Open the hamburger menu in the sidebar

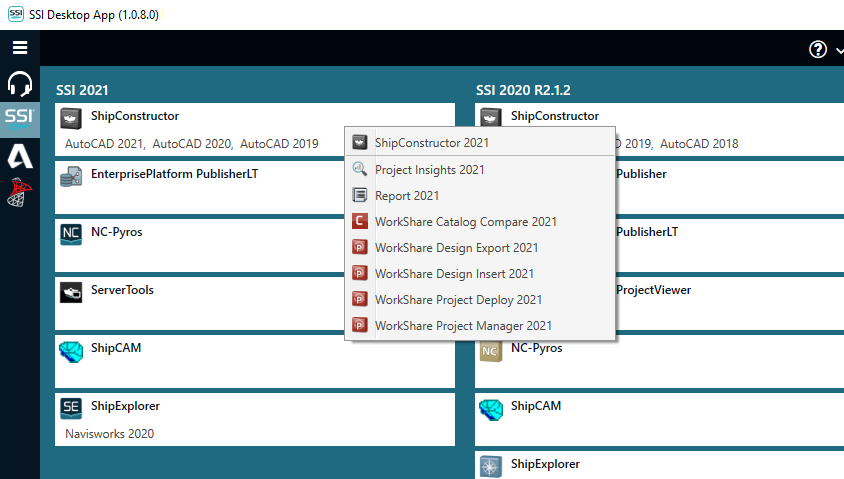pos(20,48)
